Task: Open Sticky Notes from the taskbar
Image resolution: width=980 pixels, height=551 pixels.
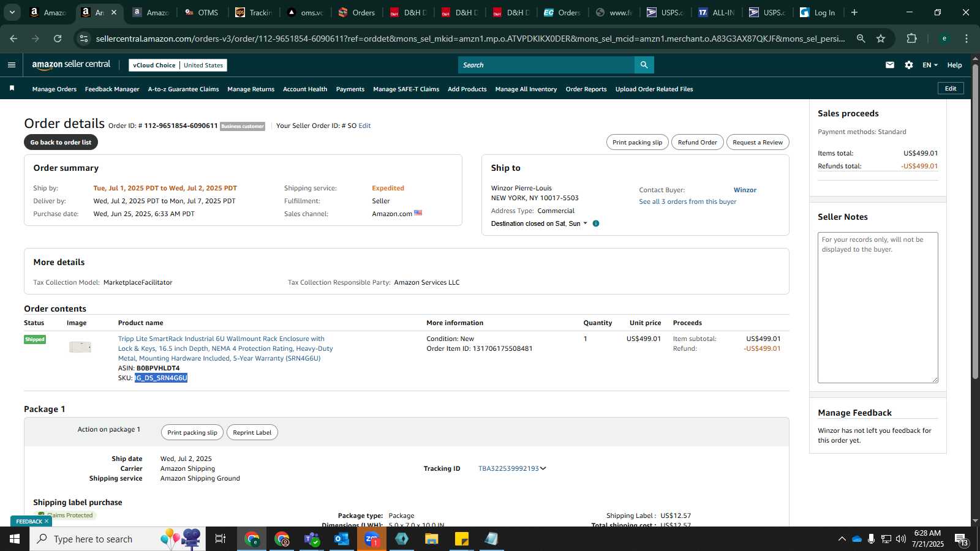Action: (x=462, y=539)
